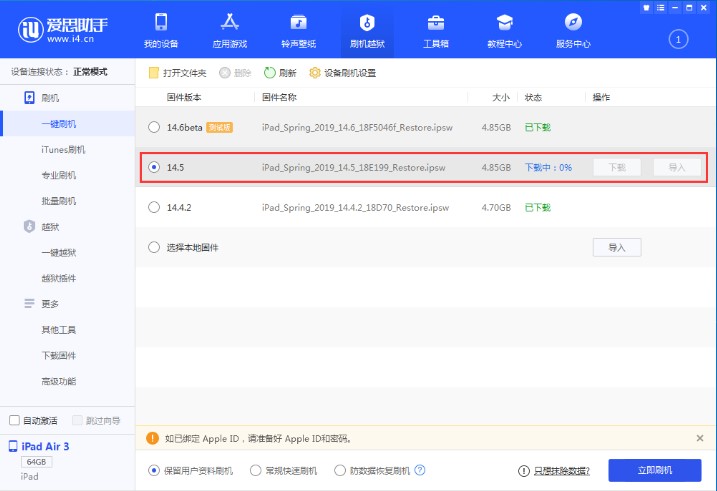
Task: Open 我的设备 device icon in top bar
Action: point(161,23)
